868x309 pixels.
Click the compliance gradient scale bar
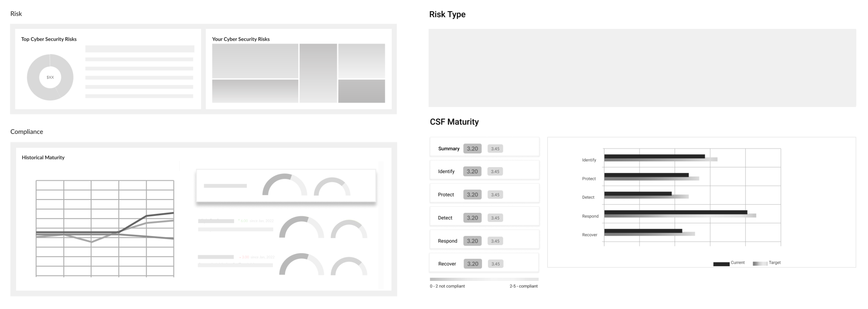[484, 279]
